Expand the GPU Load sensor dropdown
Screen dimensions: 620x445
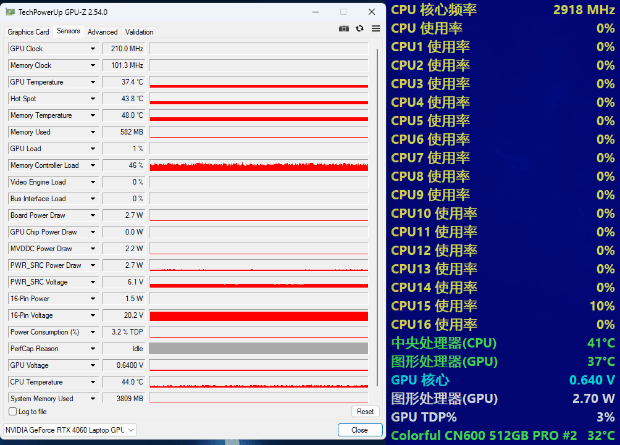pyautogui.click(x=93, y=149)
